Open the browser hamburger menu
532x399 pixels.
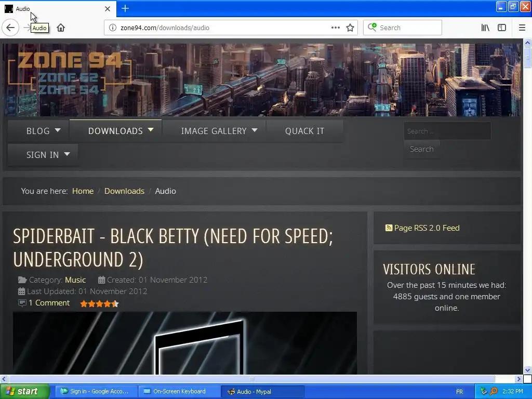[522, 28]
